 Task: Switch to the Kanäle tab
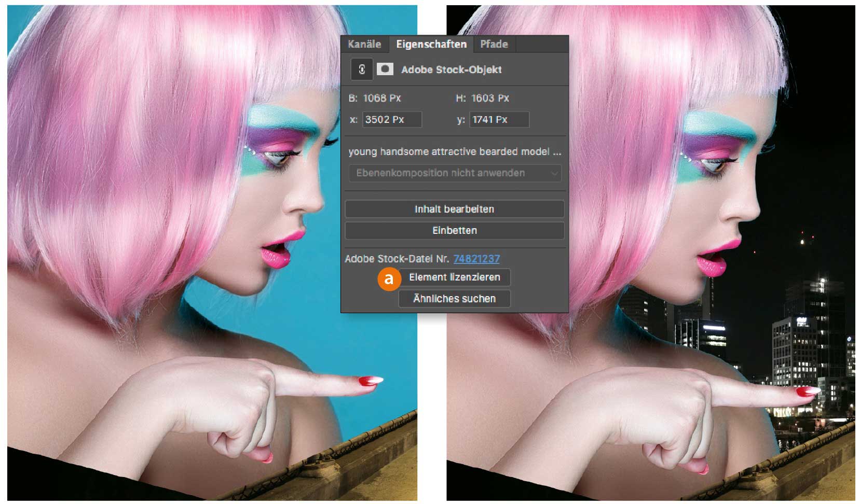[x=364, y=44]
